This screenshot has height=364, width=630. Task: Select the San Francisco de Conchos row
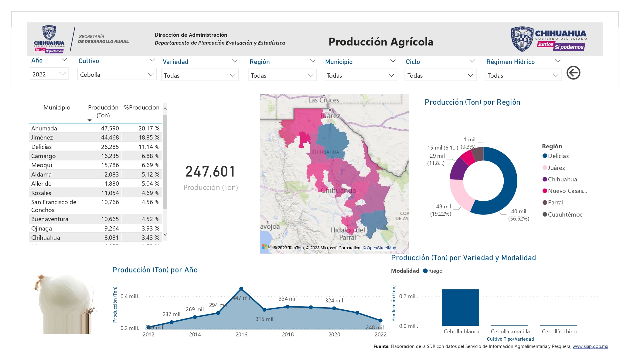click(x=96, y=206)
